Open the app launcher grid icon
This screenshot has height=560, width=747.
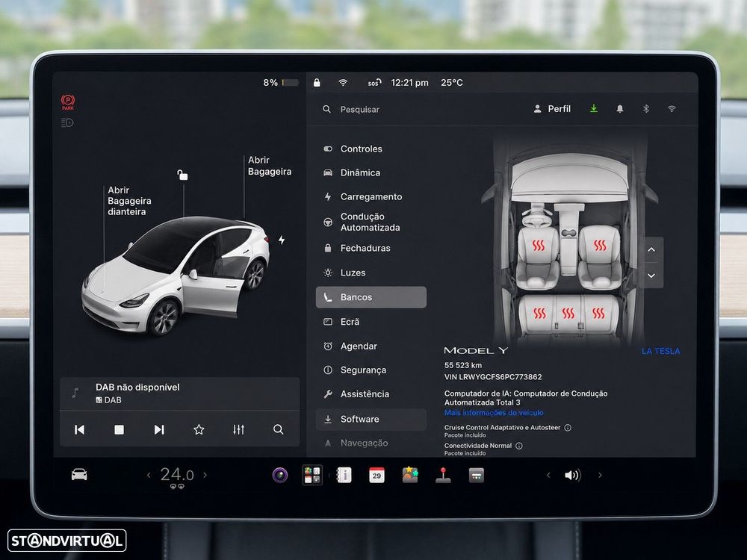pyautogui.click(x=312, y=475)
